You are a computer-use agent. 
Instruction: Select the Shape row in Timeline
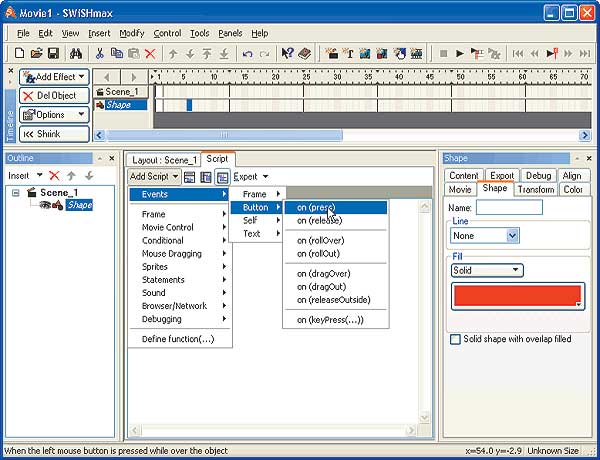[x=121, y=105]
